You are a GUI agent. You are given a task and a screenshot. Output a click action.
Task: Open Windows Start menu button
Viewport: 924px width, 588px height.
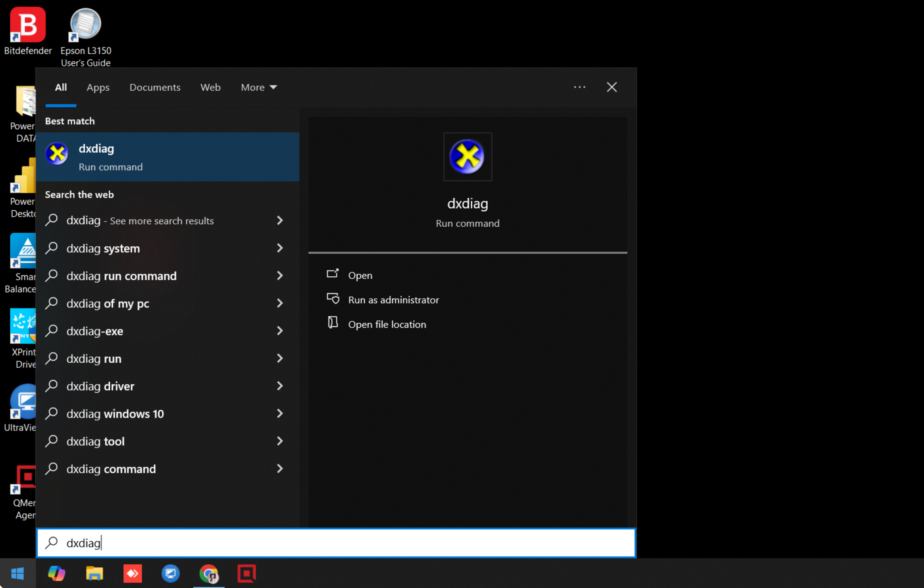pos(18,573)
